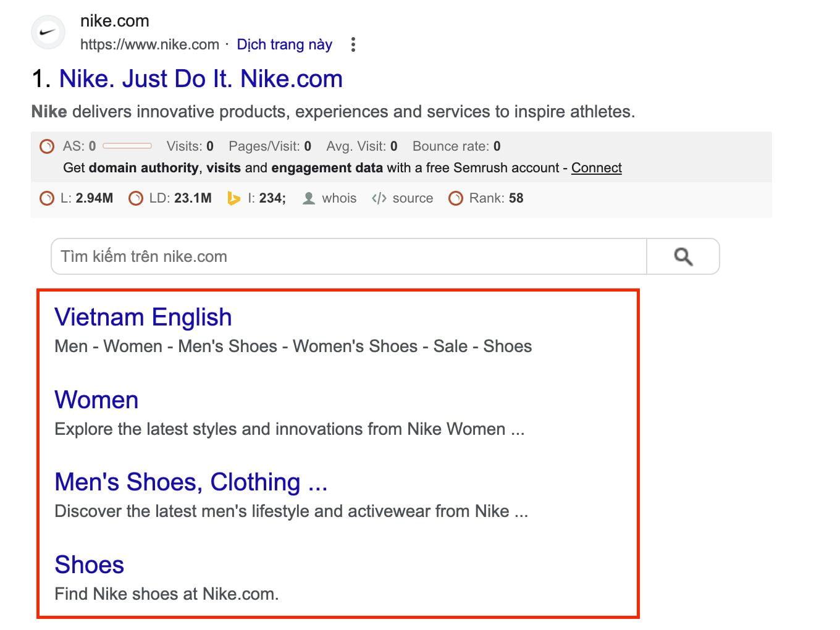Click the Nike swoosh favicon

(x=48, y=32)
